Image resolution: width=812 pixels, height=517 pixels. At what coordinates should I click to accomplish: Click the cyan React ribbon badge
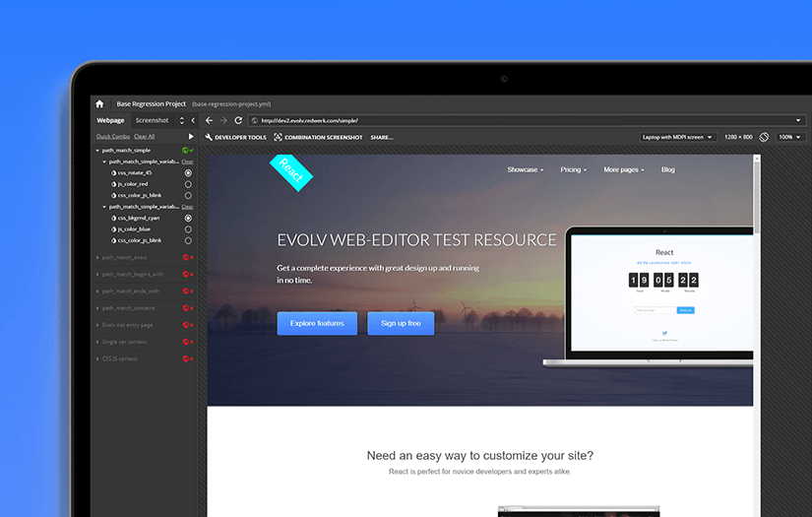[x=291, y=172]
